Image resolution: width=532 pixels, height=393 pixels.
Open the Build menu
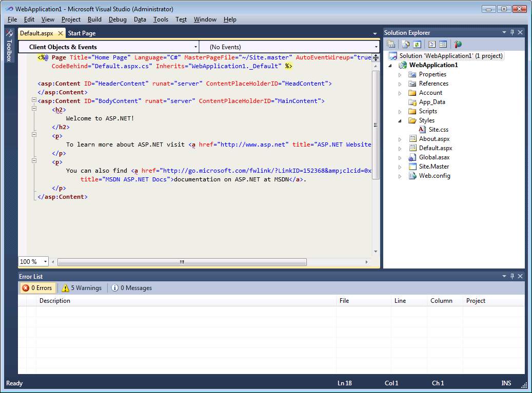[94, 19]
